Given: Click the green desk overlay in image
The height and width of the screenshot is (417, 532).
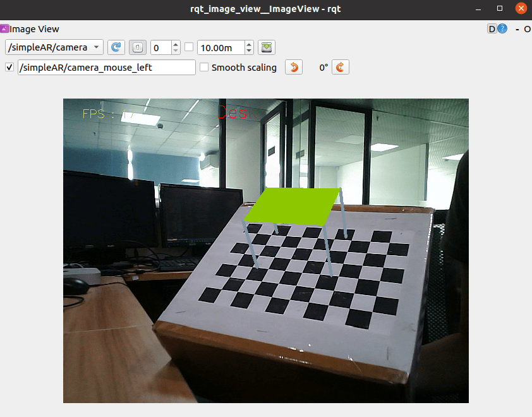Looking at the screenshot, I should 292,206.
